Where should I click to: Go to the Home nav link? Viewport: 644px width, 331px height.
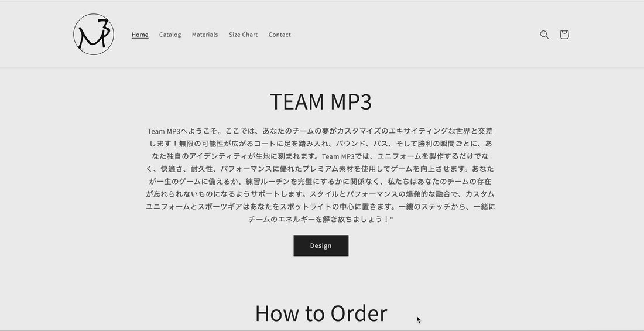tap(140, 35)
